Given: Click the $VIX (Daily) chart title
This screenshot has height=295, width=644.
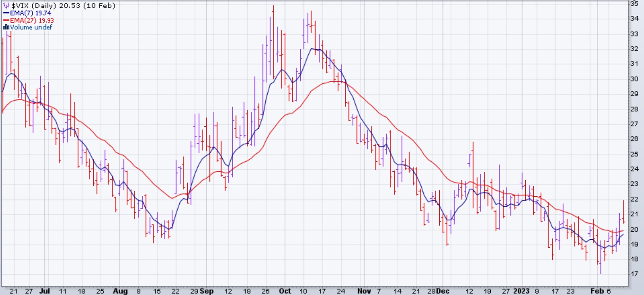Looking at the screenshot, I should [34, 6].
